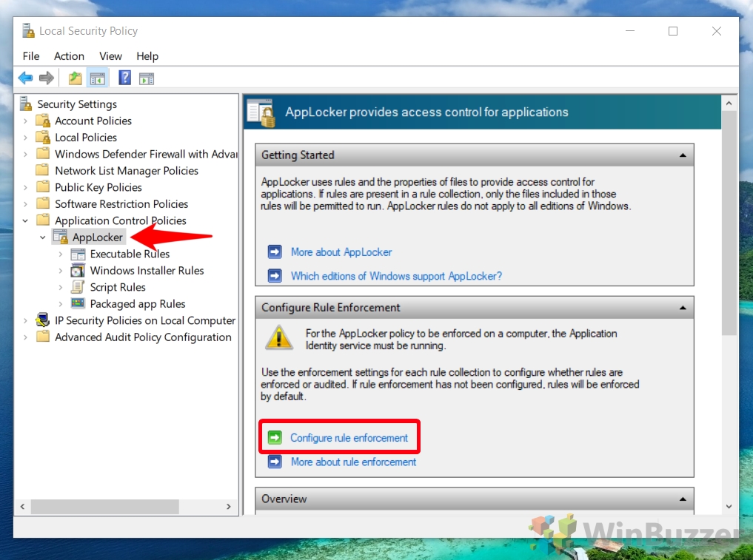Click the Back arrow toolbar icon
The width and height of the screenshot is (753, 560).
click(25, 78)
